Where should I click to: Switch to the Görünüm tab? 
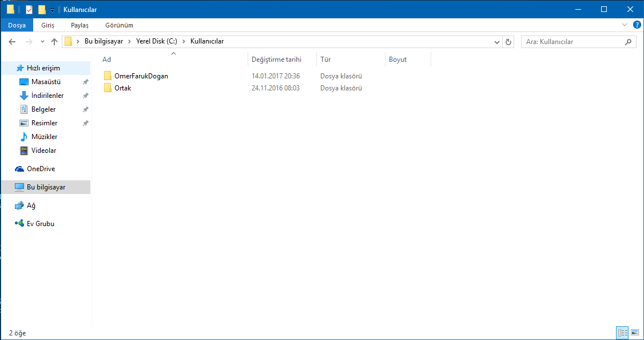(119, 25)
